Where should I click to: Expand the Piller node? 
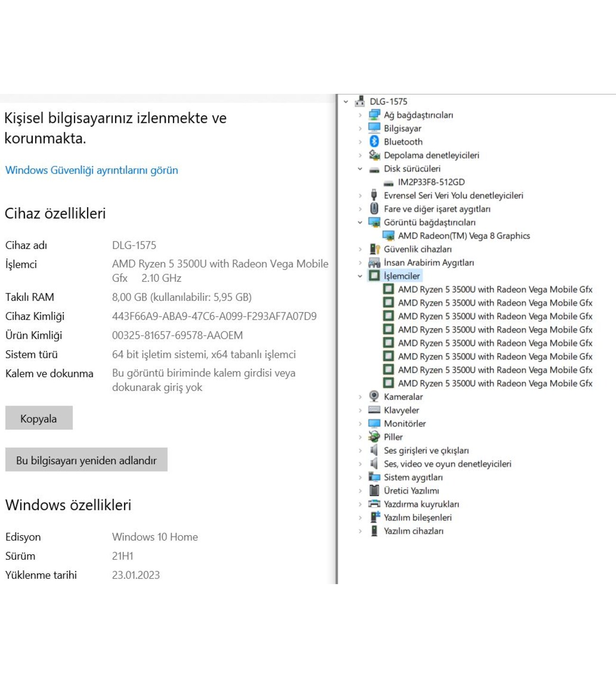[x=360, y=437]
